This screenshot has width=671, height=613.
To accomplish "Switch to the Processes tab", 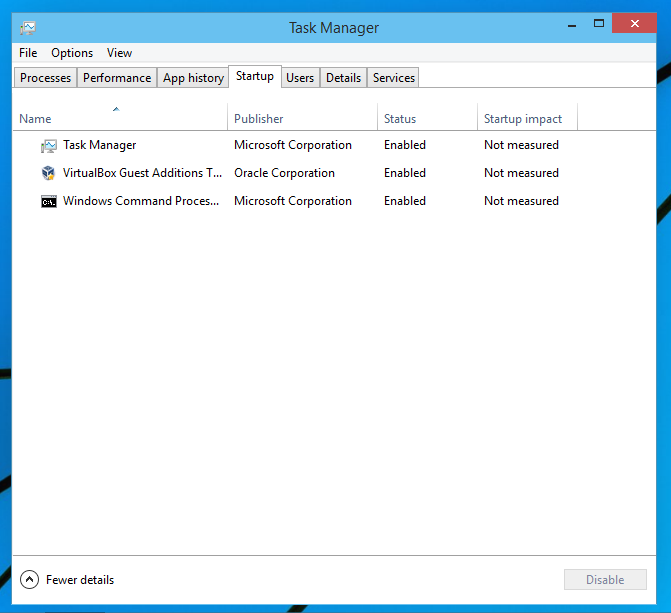I will pos(45,78).
